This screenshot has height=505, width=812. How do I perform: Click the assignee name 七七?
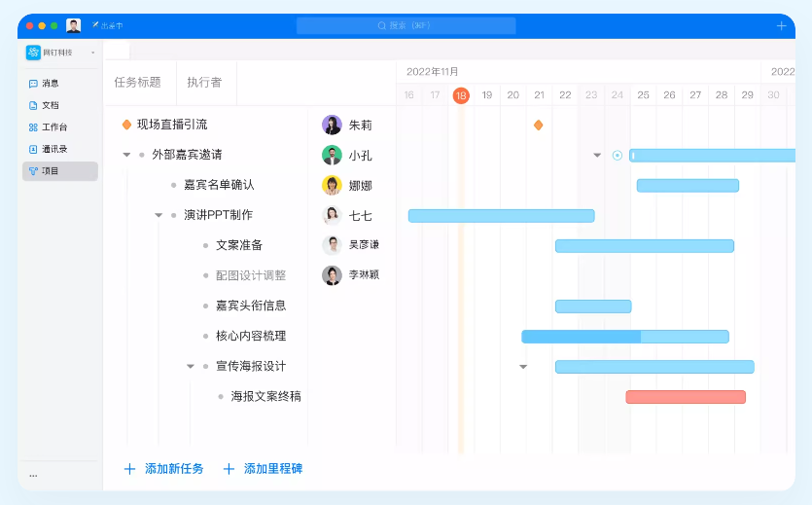point(361,215)
